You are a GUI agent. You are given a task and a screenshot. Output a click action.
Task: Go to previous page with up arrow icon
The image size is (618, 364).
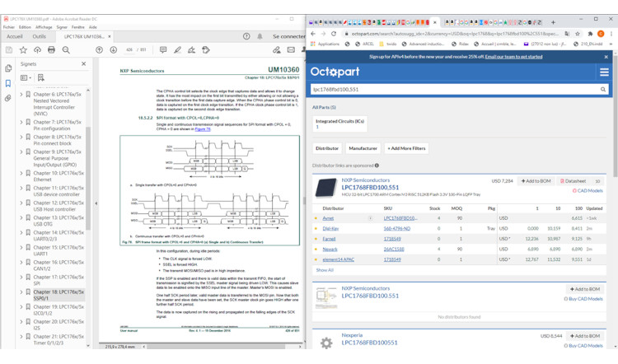click(100, 50)
